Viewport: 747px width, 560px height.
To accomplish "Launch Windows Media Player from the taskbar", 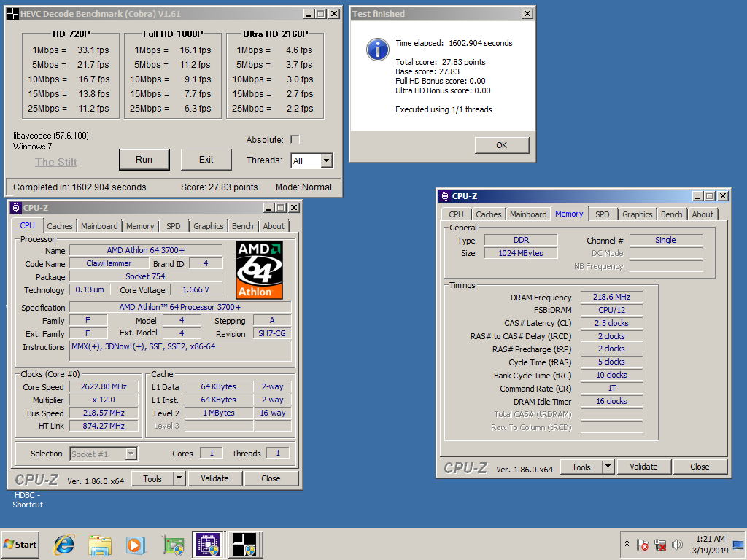I will pos(135,545).
